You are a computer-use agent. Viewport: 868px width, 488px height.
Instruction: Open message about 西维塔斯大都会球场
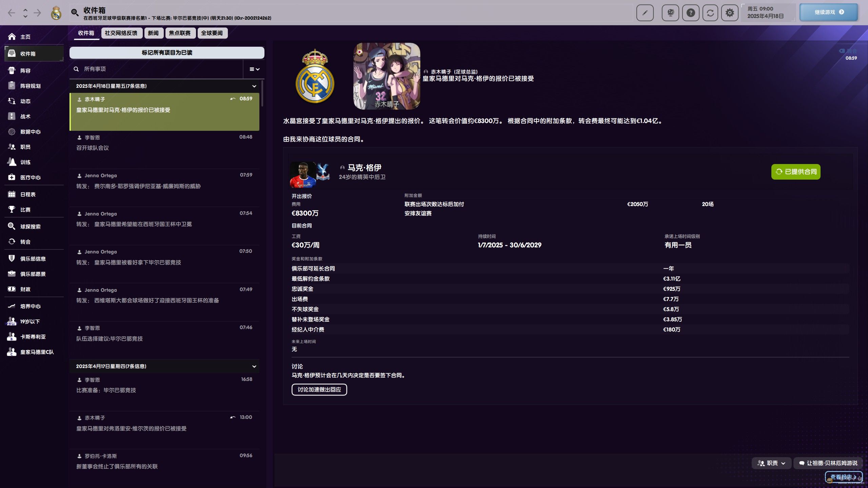[x=164, y=302]
